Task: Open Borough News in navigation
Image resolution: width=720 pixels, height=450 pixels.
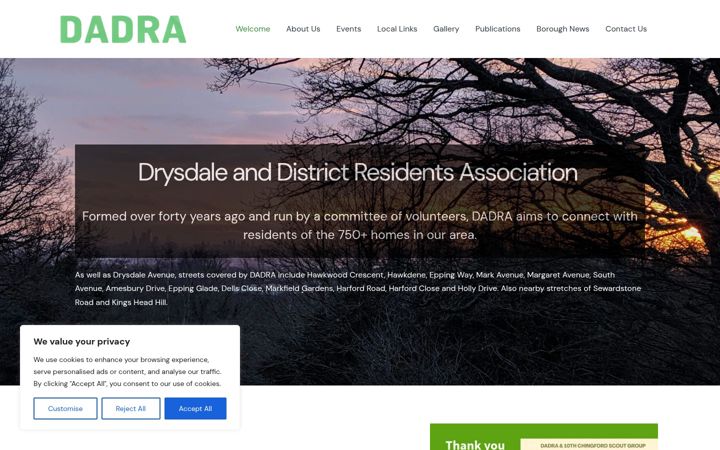Action: coord(562,29)
